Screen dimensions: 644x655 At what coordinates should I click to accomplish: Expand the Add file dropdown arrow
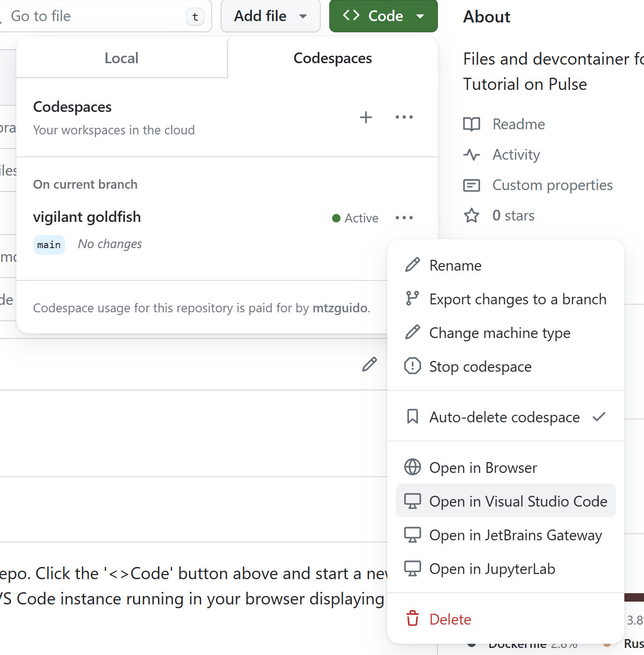(x=303, y=16)
